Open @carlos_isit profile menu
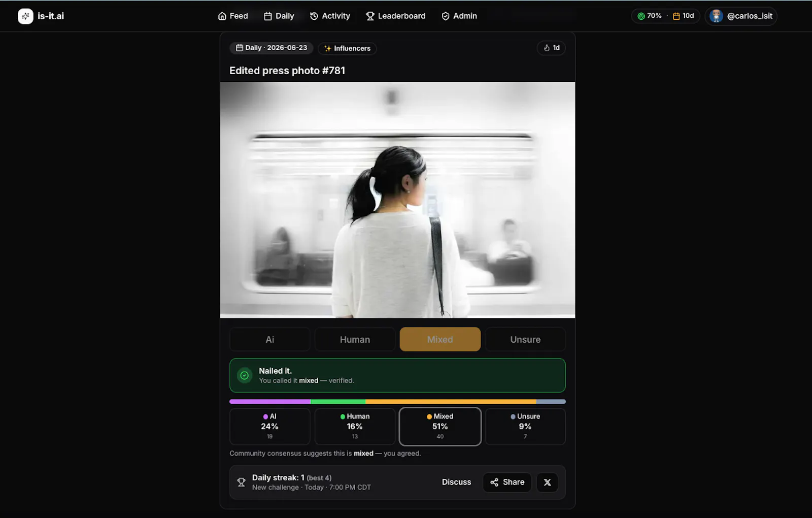 tap(741, 16)
